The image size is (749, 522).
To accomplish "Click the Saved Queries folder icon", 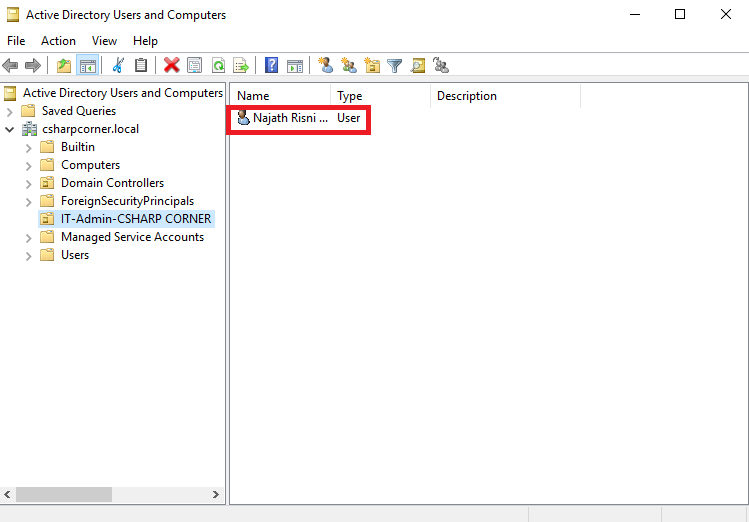I will [28, 111].
